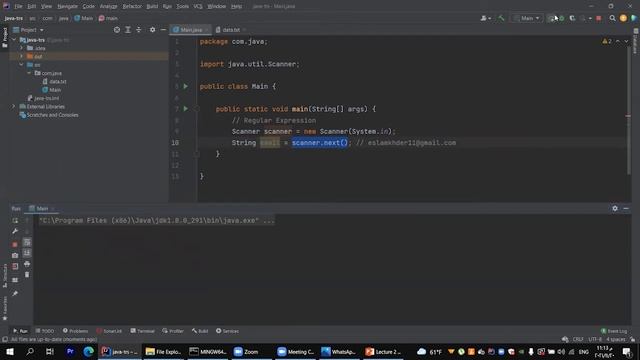Click run gutter arrow beside class Main
The image size is (640, 360).
click(186, 87)
